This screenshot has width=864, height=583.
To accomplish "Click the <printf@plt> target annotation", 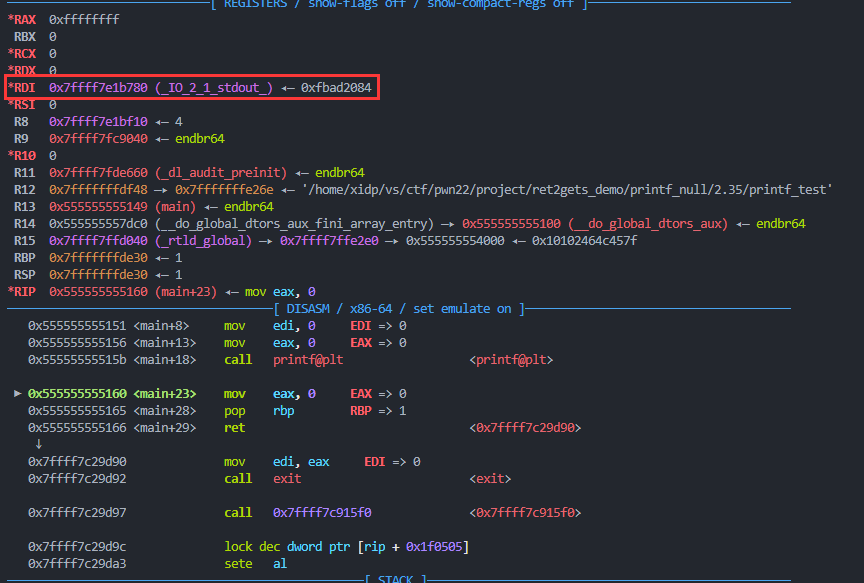I will tap(511, 360).
